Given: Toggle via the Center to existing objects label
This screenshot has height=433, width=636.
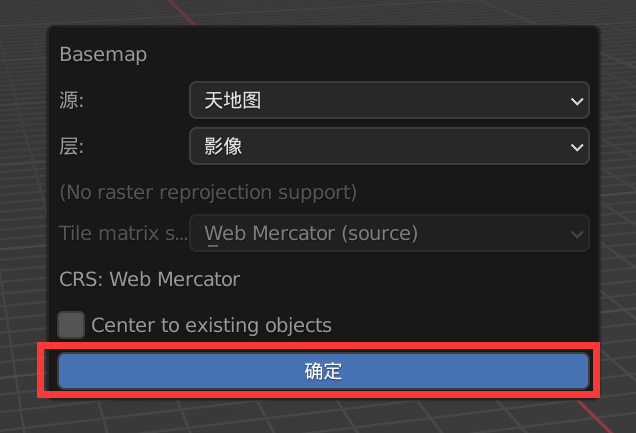Looking at the screenshot, I should [211, 325].
